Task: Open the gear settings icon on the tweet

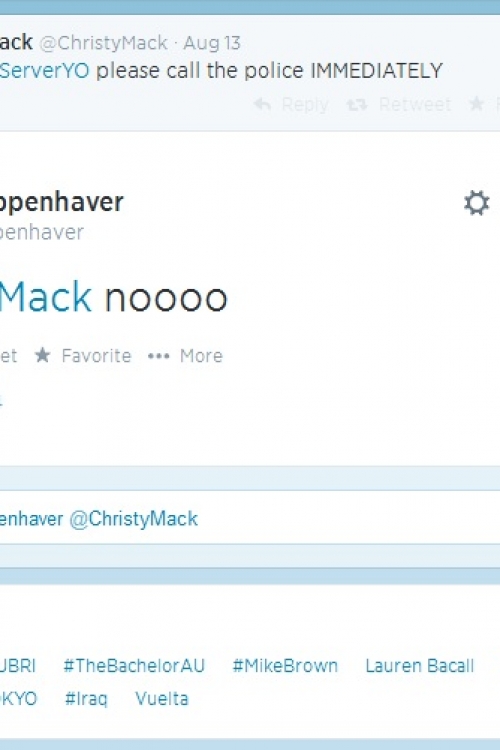Action: click(x=477, y=203)
